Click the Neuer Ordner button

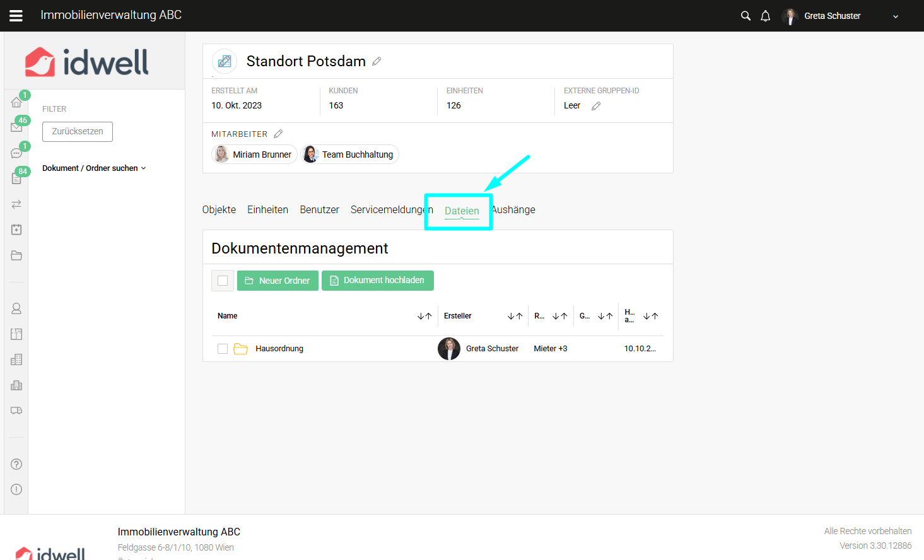pyautogui.click(x=278, y=281)
